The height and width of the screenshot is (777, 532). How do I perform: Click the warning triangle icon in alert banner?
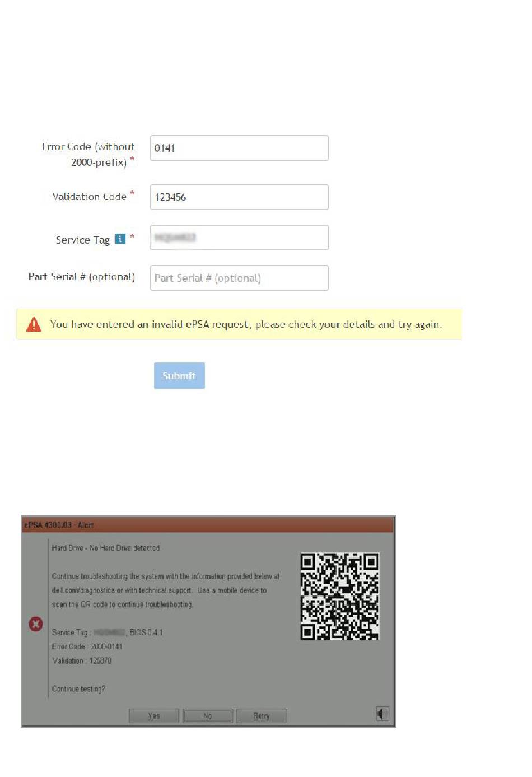tap(34, 324)
